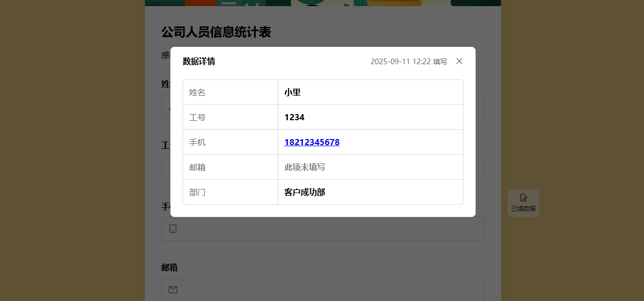The image size is (644, 301).
Task: Click the phone icon in 手机 field
Action: coord(173,229)
